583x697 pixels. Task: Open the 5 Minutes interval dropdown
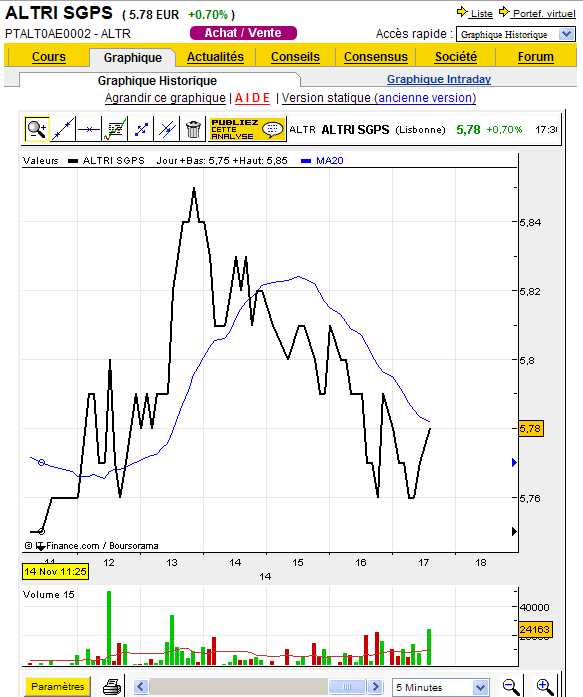point(440,687)
